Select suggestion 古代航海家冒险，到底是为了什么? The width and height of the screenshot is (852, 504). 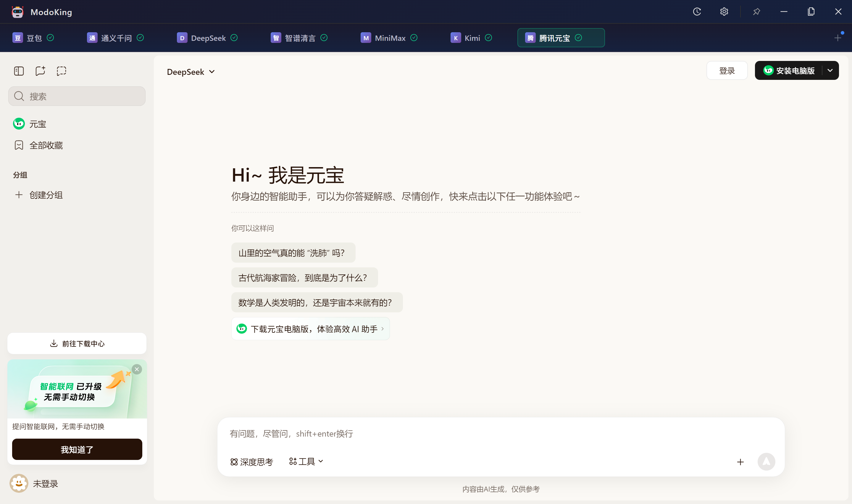(304, 277)
